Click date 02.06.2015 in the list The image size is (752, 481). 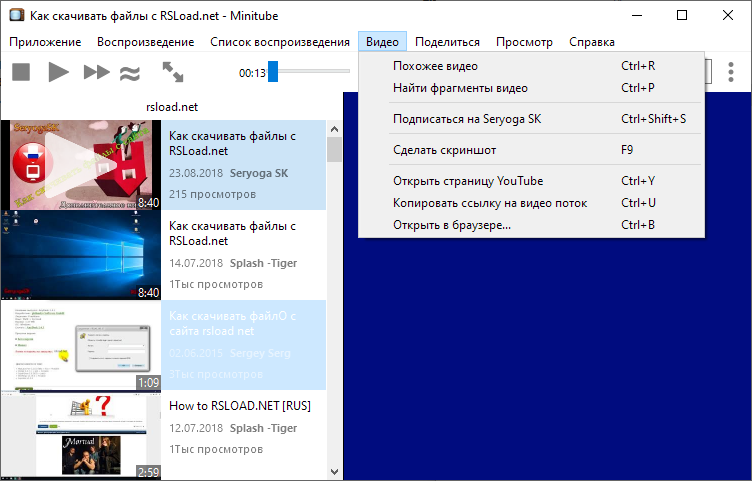[x=196, y=353]
